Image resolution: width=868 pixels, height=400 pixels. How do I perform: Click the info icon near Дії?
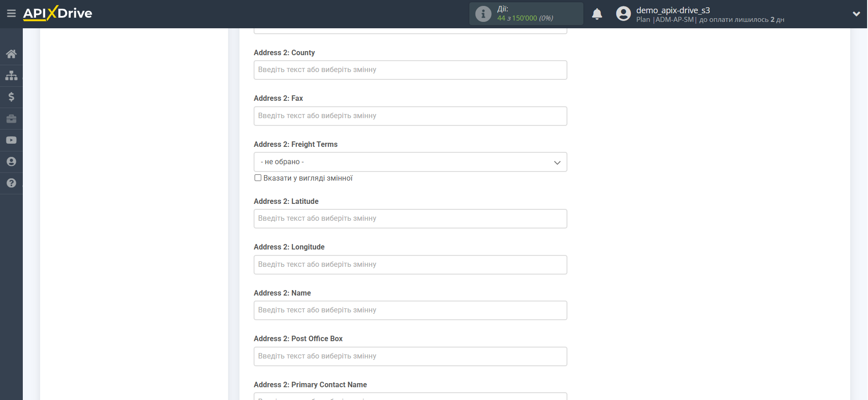tap(483, 14)
